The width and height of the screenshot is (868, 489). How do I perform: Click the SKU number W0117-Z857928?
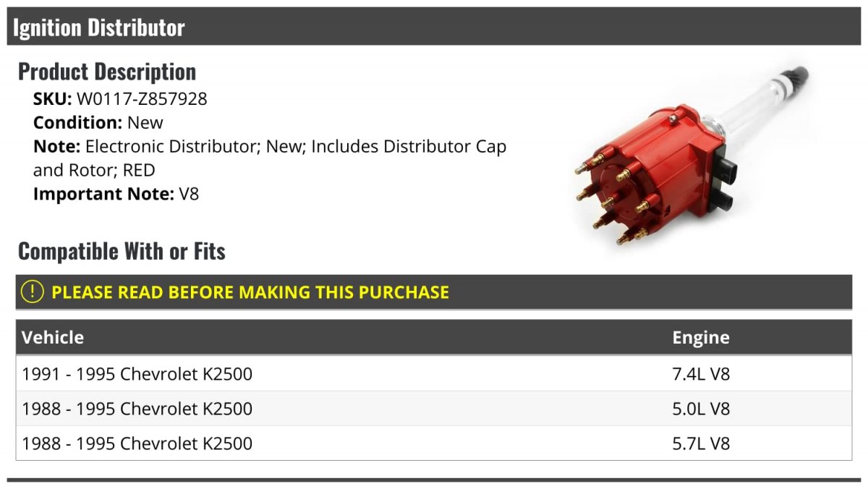pos(142,99)
